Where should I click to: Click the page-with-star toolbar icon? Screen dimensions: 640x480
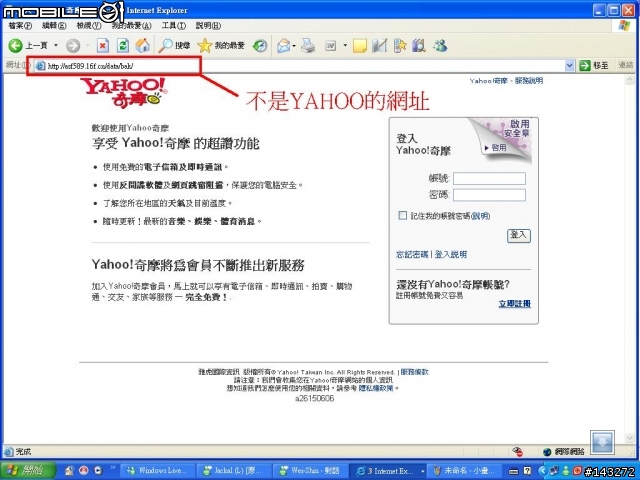[400, 45]
